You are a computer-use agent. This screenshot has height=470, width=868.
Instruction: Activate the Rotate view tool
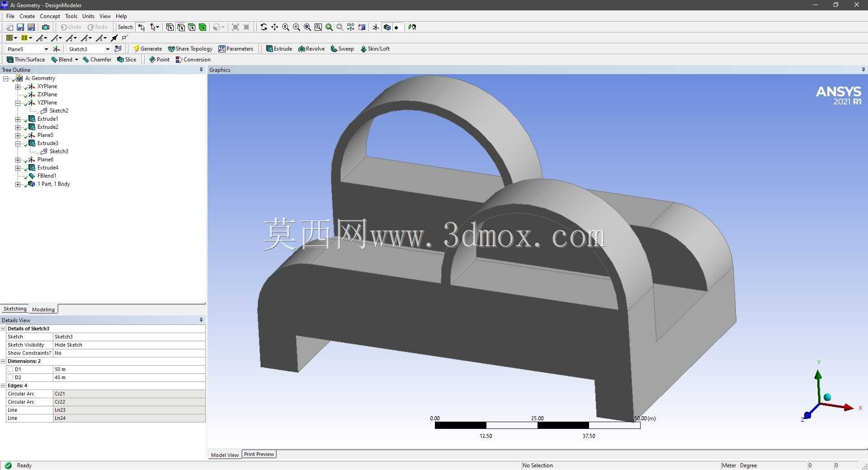pyautogui.click(x=264, y=27)
